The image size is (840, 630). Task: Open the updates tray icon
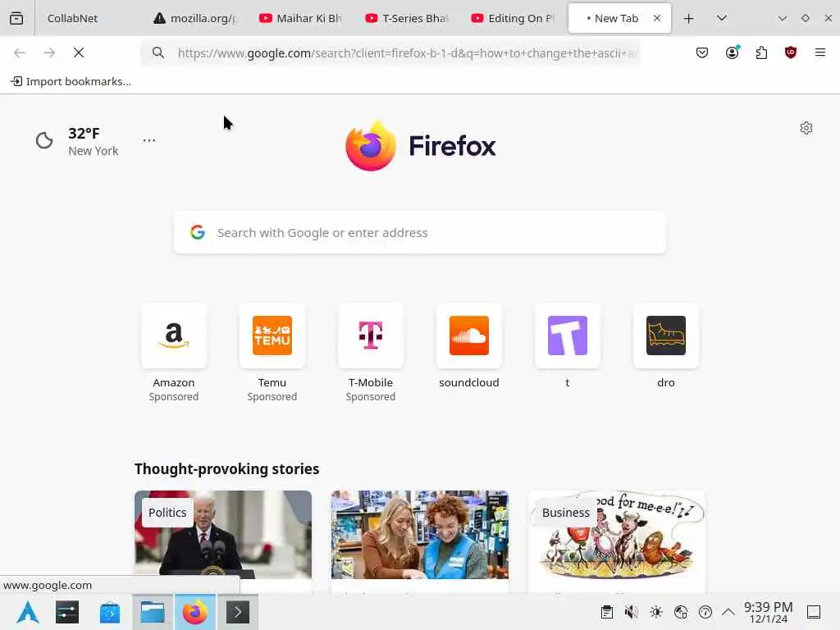click(x=705, y=612)
